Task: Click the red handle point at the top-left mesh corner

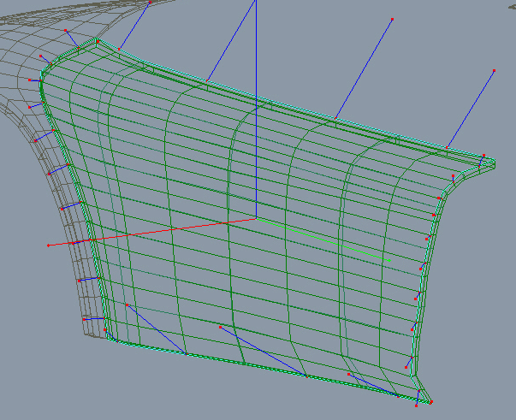Action: (x=97, y=40)
